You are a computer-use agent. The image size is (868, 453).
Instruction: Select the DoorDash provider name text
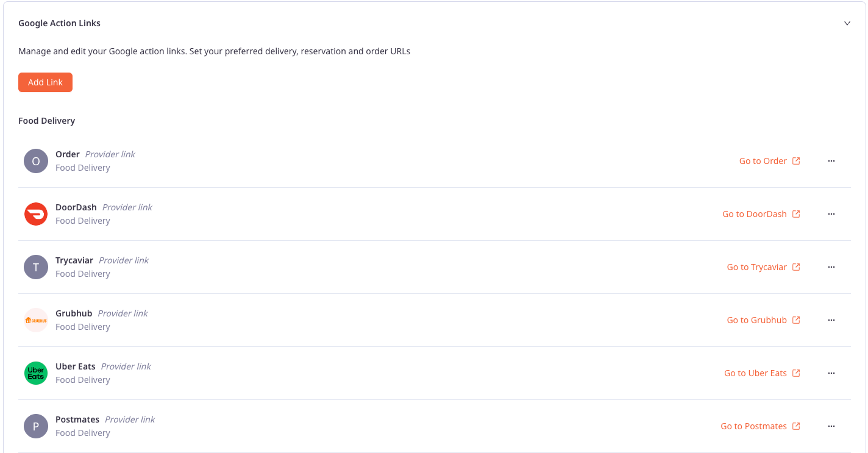[x=76, y=207]
